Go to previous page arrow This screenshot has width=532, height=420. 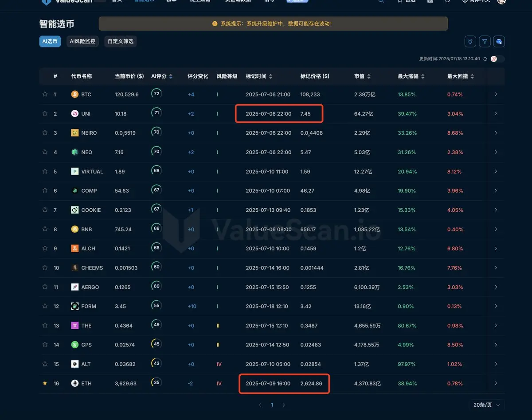pyautogui.click(x=260, y=405)
